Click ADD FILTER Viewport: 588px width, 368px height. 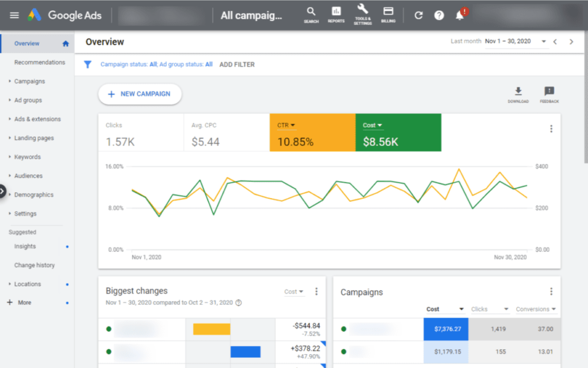coord(237,65)
